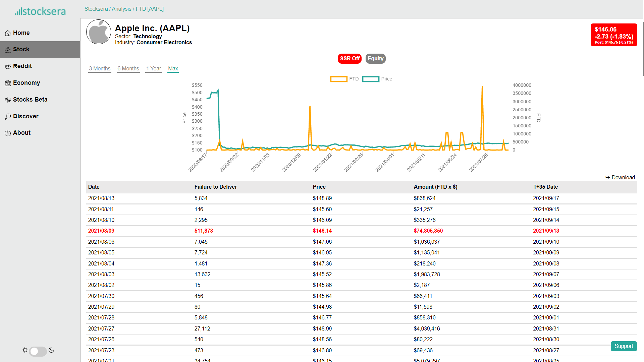644x362 pixels.
Task: Click the Economy bank building icon
Action: click(8, 83)
